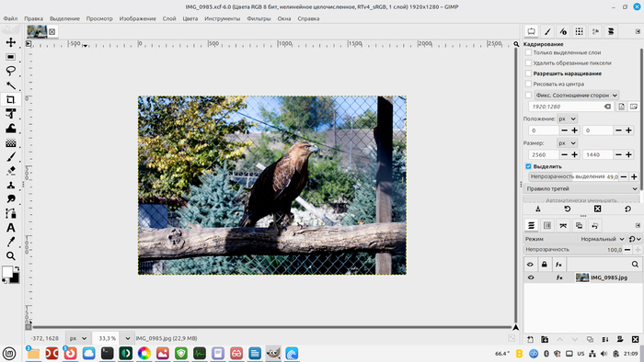Click the merge layers icon at panel bottom
Screen dimensions: 644x362
coord(605,339)
